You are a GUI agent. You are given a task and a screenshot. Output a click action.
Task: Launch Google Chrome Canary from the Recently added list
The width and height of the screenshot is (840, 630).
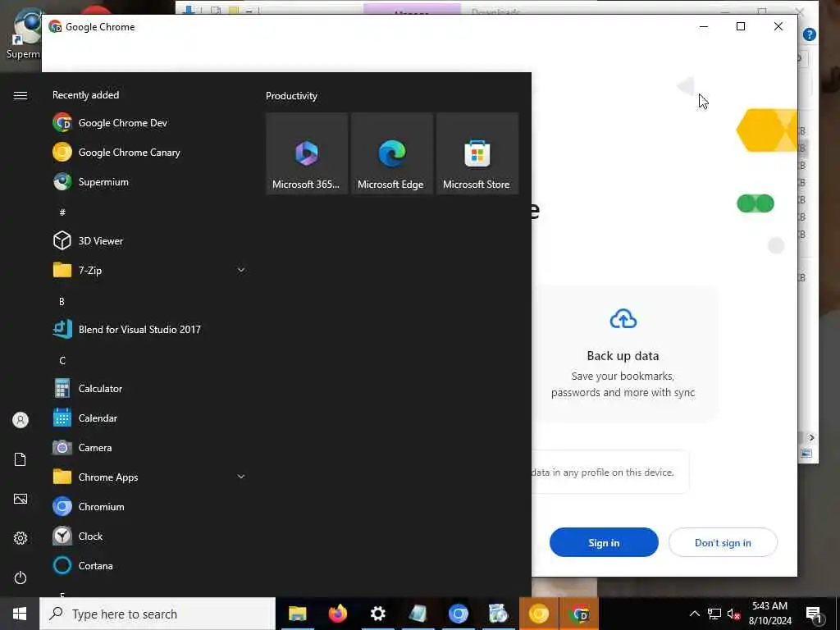pos(149,152)
